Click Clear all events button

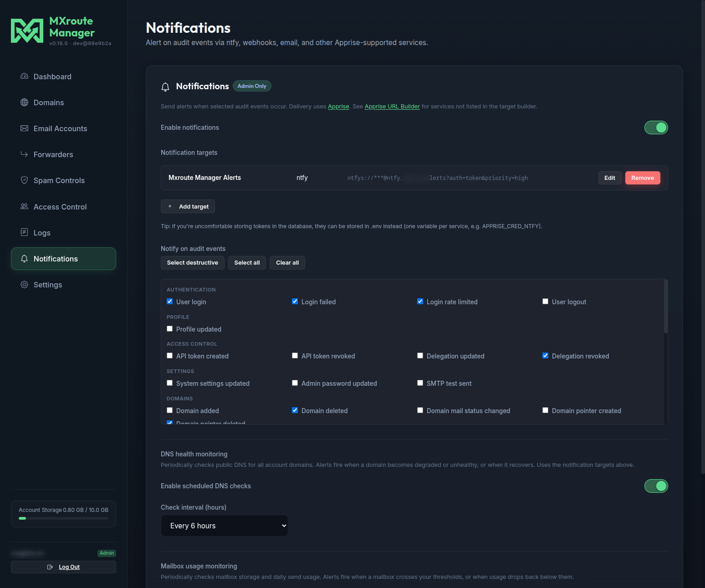[x=287, y=263]
